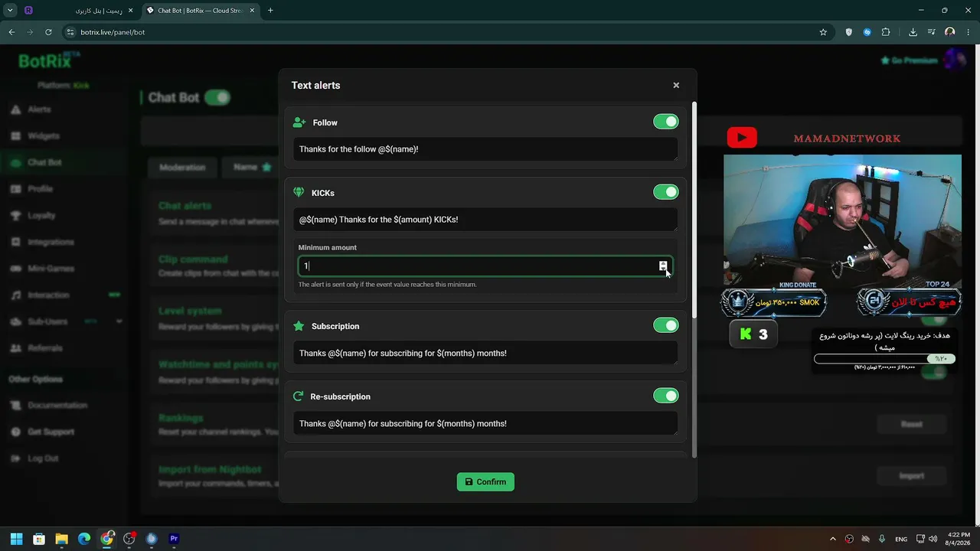Click the BotRix logo
Screen dimensions: 980x551
click(48, 60)
